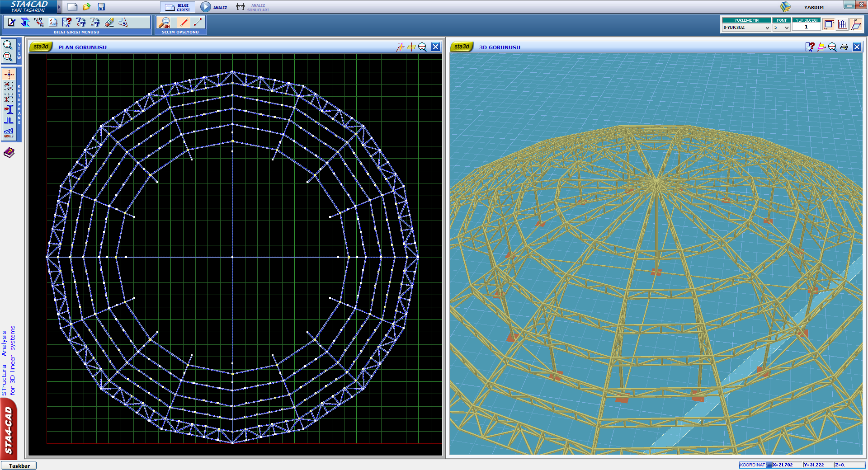Click the BILGI GIRISI MENUSU label
Viewport: 868px width, 470px height.
(76, 32)
